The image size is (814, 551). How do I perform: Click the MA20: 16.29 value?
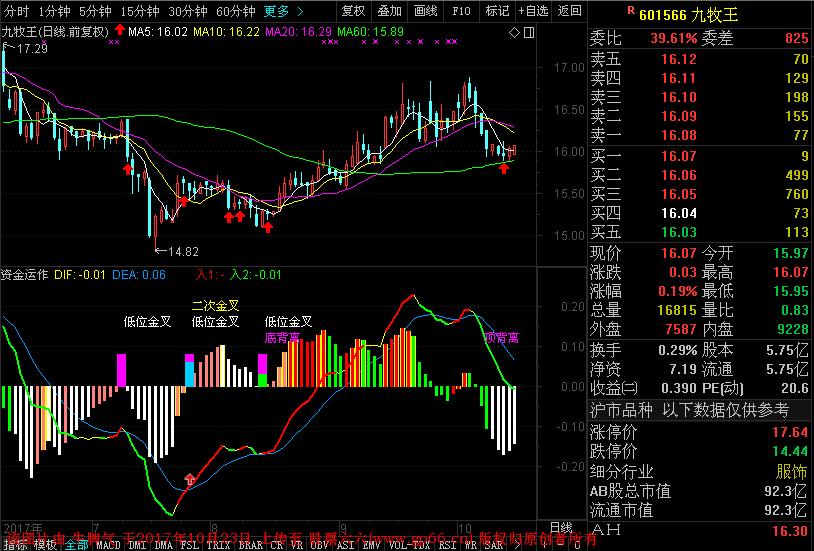click(299, 32)
